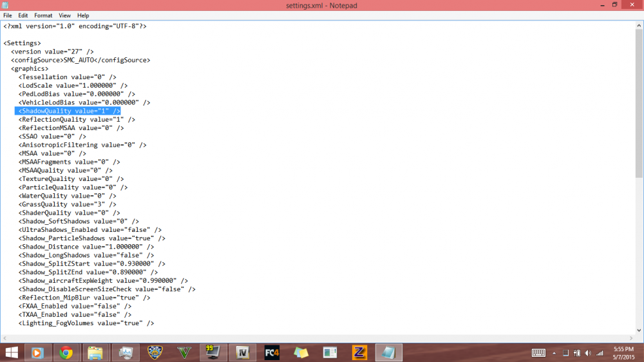Open the FPS monitor 99 taskbar icon
Image resolution: width=644 pixels, height=362 pixels.
click(x=213, y=352)
